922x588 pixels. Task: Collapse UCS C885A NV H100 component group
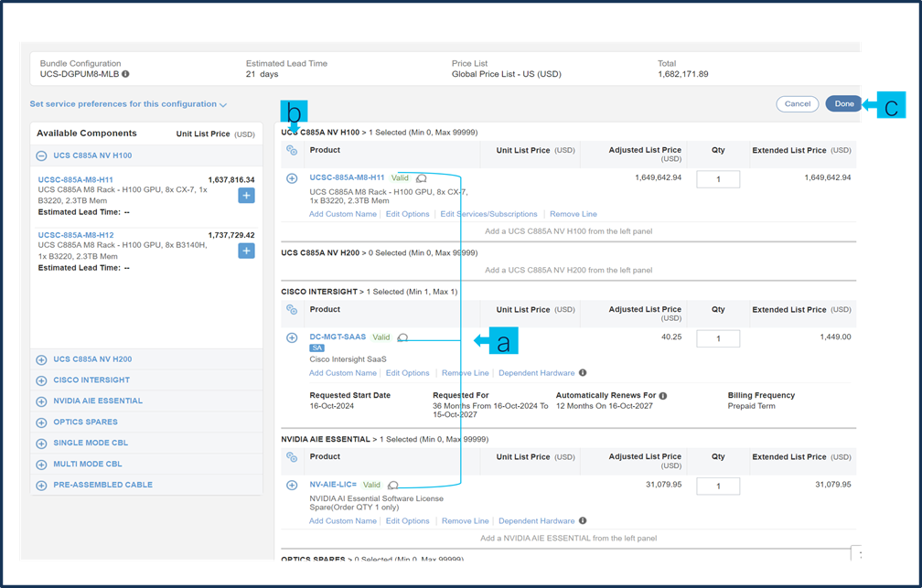tap(41, 155)
